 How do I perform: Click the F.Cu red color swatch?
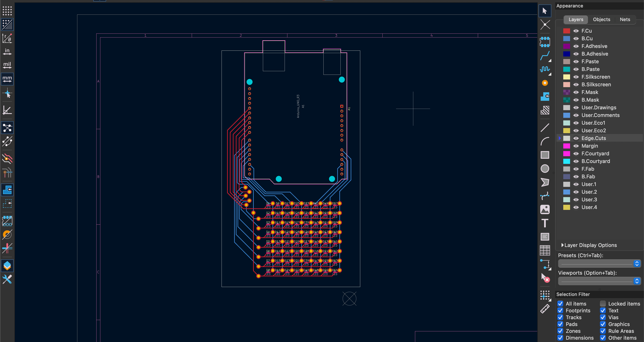click(x=567, y=30)
